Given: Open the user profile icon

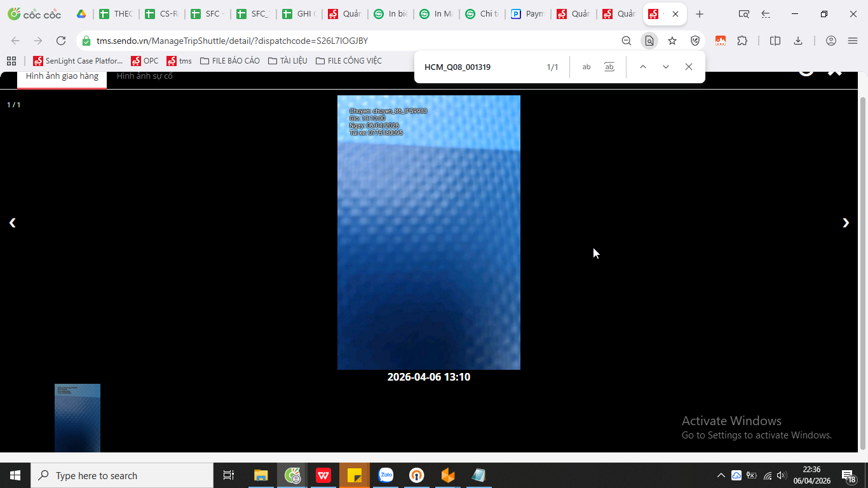Looking at the screenshot, I should [x=831, y=41].
